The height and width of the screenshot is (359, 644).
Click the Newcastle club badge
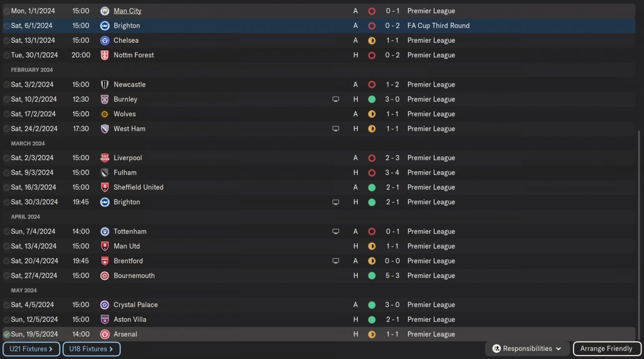click(x=105, y=85)
